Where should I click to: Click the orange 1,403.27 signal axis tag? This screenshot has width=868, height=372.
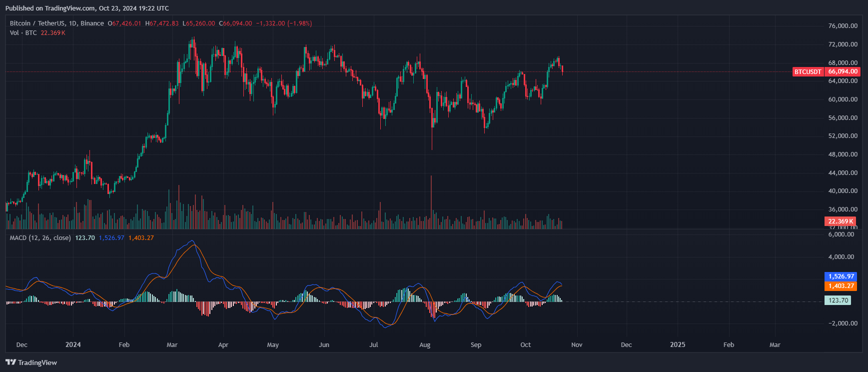[841, 286]
